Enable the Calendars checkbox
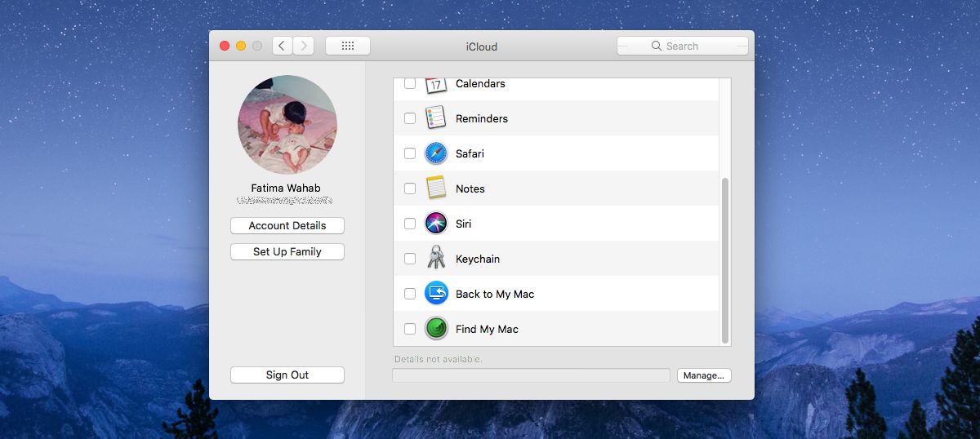Screen dimensions: 980x439 (x=410, y=83)
